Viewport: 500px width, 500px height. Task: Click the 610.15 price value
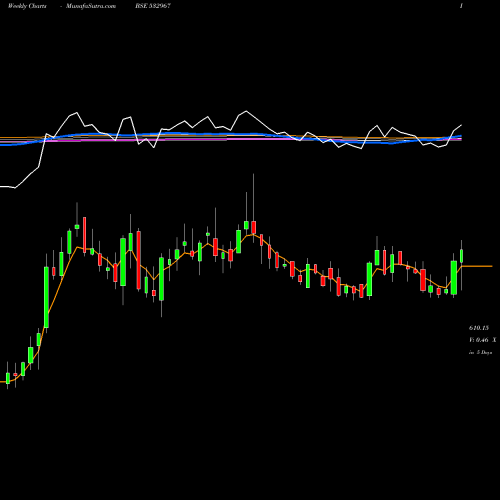pos(479,328)
